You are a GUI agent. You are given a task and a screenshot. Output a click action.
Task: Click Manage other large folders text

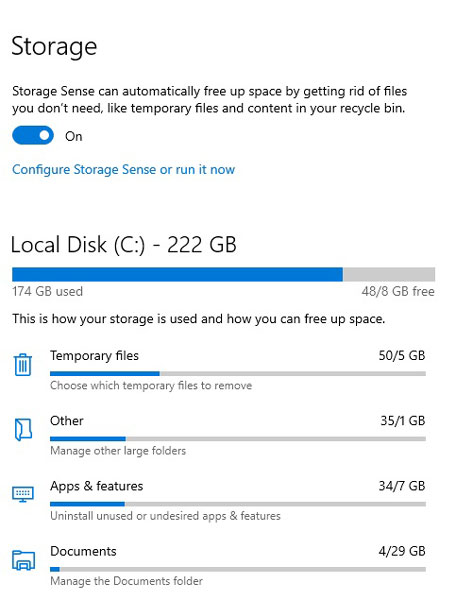[118, 451]
